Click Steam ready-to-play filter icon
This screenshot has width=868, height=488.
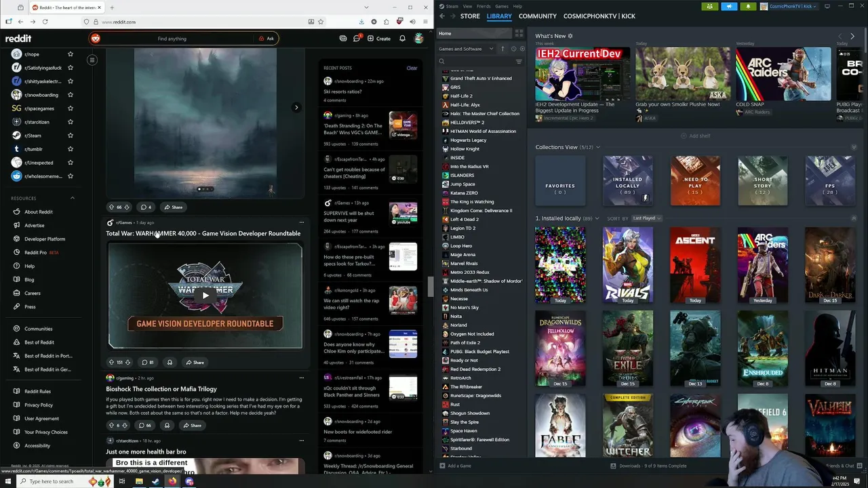pos(521,49)
